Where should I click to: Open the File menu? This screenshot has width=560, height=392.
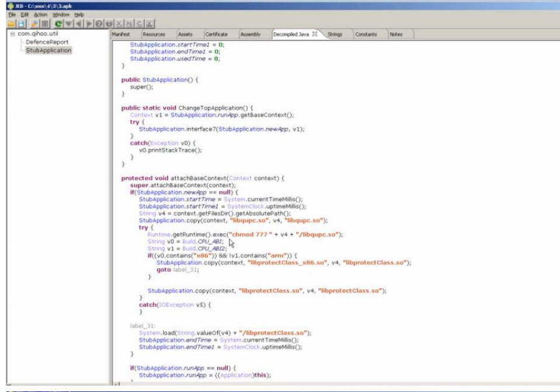12,15
